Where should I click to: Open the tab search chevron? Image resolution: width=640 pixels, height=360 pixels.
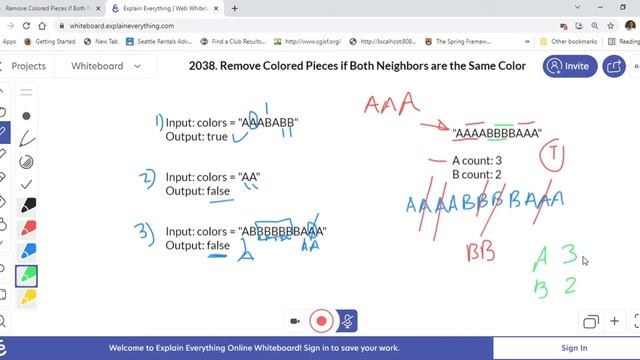578,7
